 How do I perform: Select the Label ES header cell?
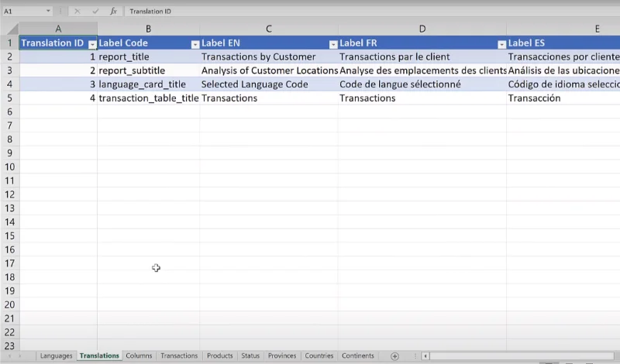[x=563, y=43]
